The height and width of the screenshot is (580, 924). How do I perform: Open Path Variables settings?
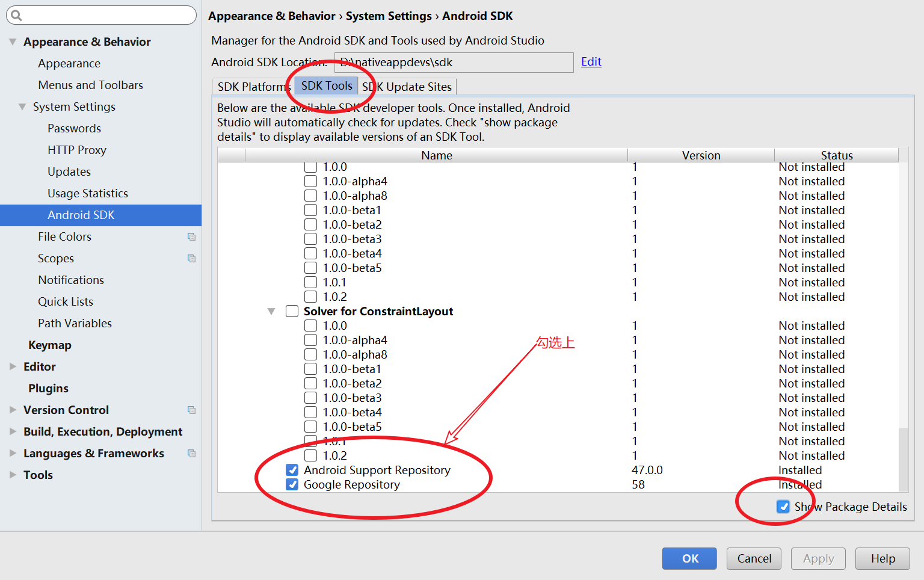(x=75, y=323)
